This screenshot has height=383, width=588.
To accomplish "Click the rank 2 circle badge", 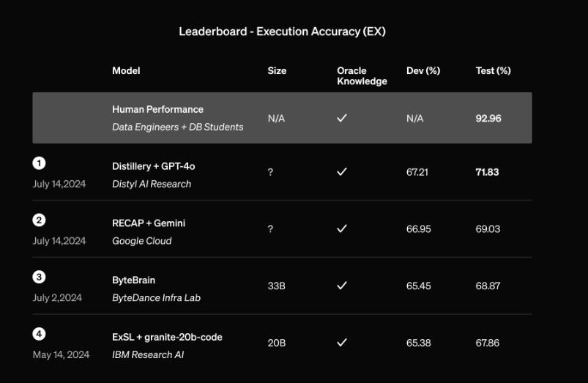I will click(x=39, y=220).
